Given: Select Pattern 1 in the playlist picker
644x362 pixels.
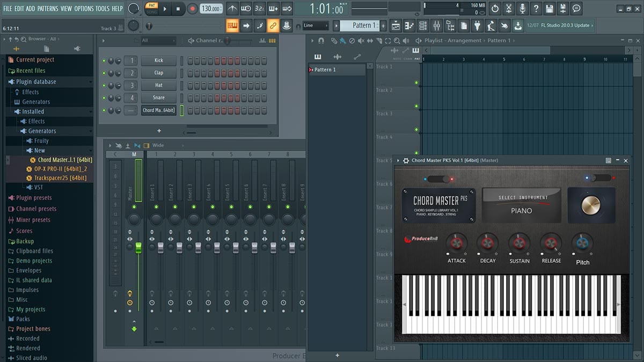Looking at the screenshot, I should [x=337, y=70].
